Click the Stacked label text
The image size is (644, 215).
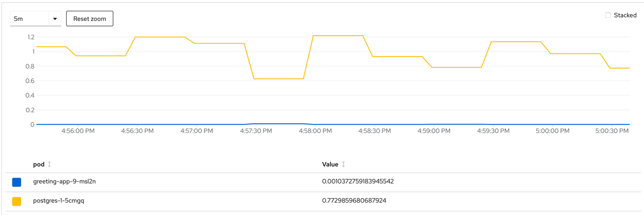(625, 15)
